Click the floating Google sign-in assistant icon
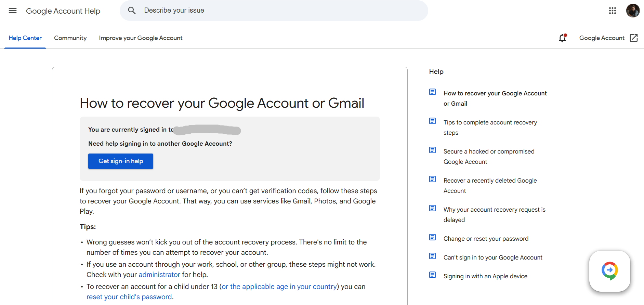644x305 pixels. pos(609,271)
